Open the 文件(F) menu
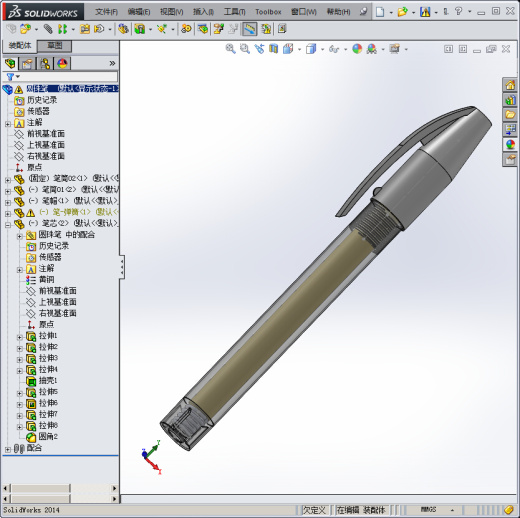Image resolution: width=520 pixels, height=518 pixels. (x=106, y=12)
